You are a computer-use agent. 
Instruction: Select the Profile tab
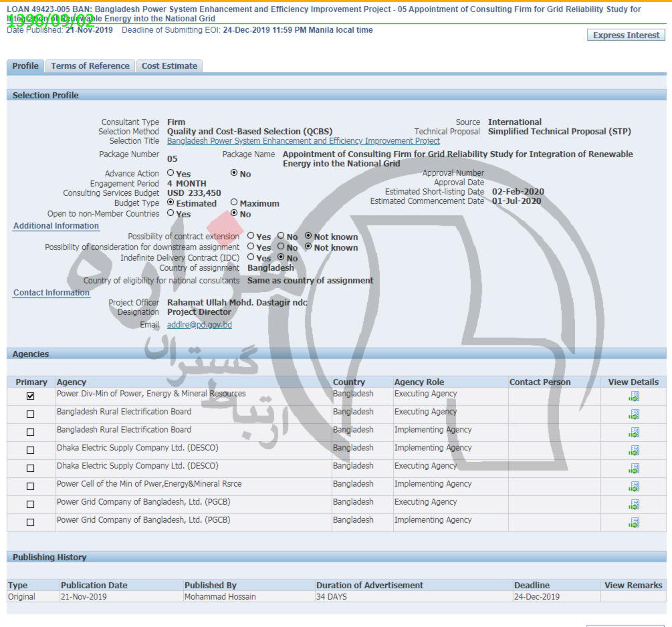(x=25, y=66)
